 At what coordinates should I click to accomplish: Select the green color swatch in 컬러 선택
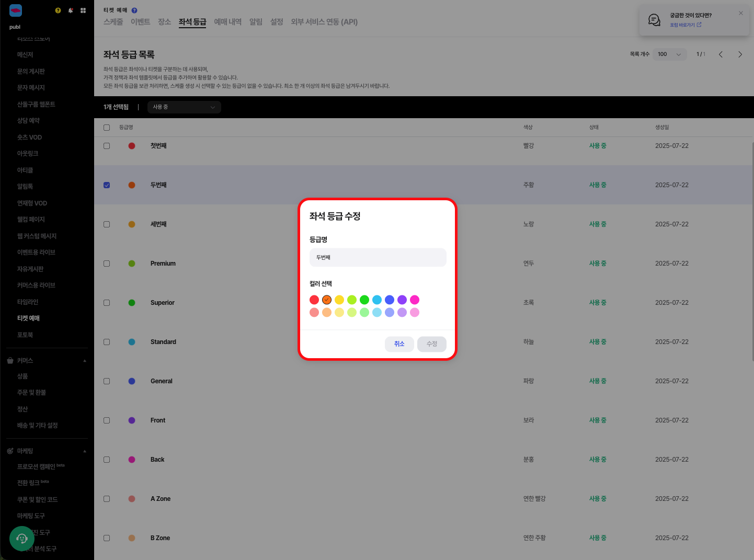coord(364,300)
